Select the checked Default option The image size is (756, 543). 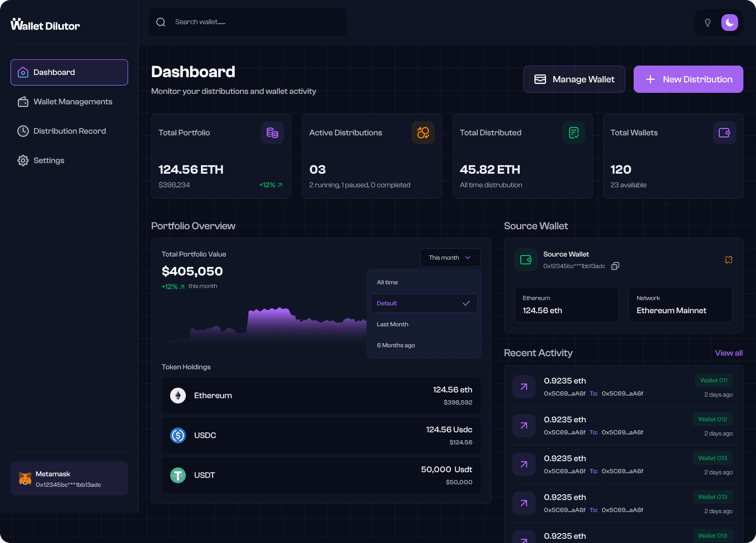pyautogui.click(x=424, y=303)
